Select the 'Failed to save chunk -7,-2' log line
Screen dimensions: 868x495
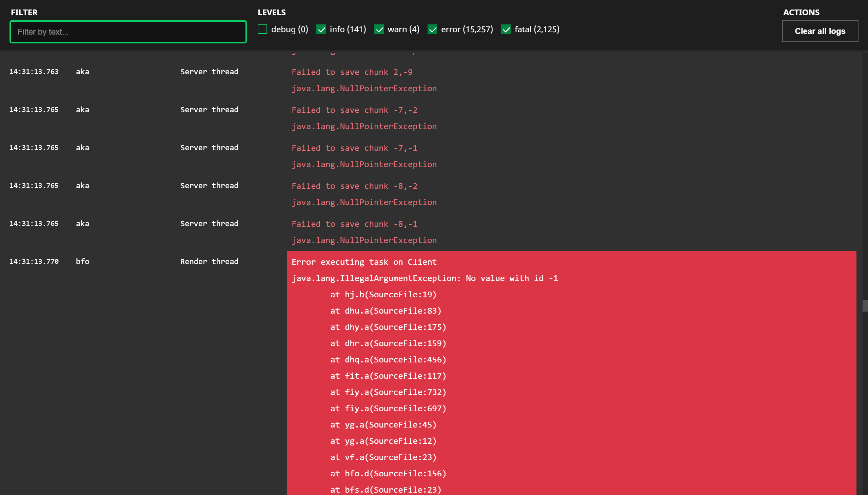(x=354, y=110)
